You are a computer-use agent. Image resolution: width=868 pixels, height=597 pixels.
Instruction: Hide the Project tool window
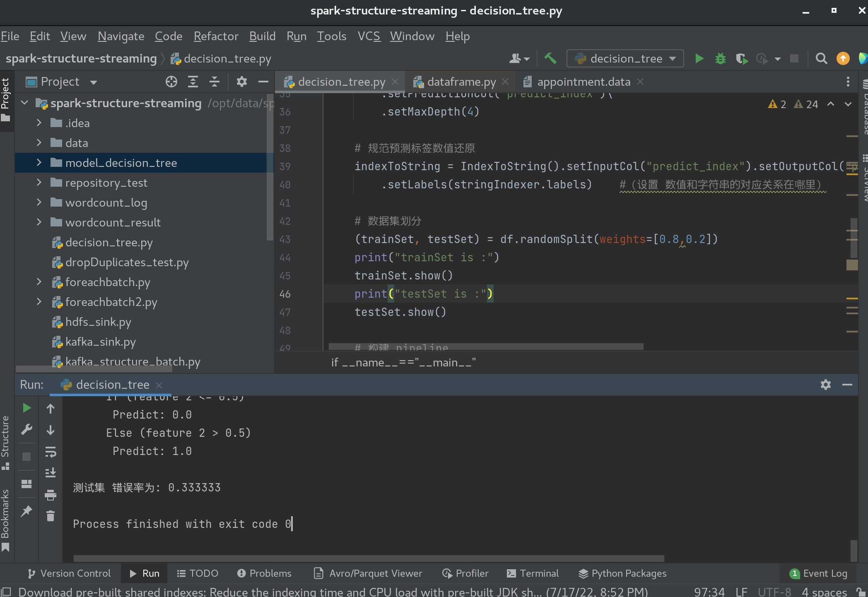(263, 82)
